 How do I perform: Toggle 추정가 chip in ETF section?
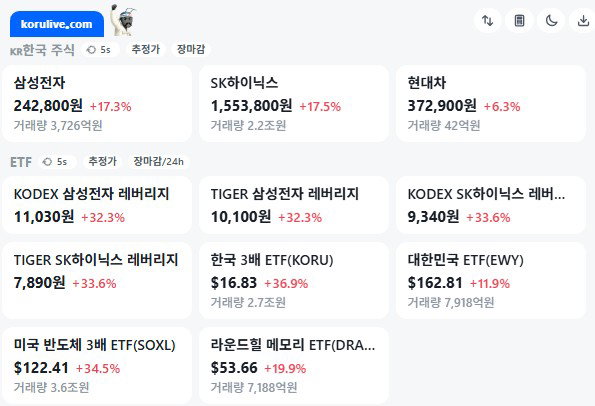[x=102, y=162]
